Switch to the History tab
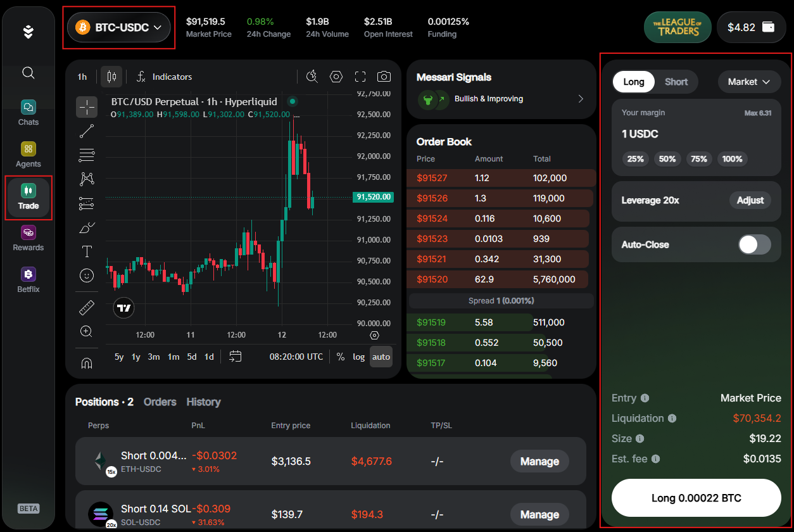 point(203,402)
